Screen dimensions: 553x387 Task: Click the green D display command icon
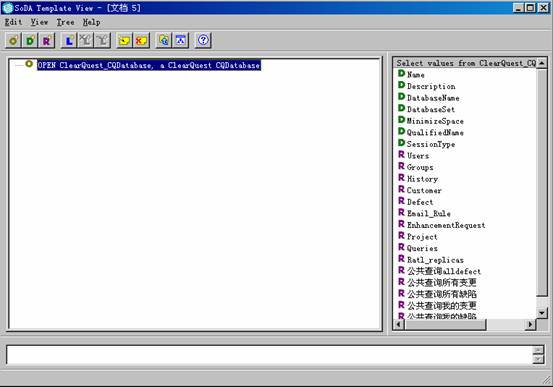[x=30, y=40]
